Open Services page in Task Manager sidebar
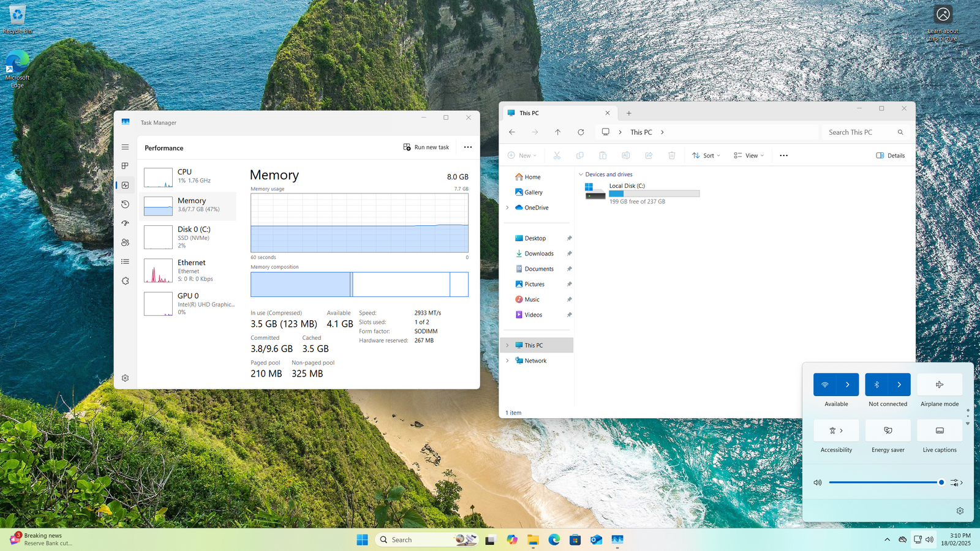Image resolution: width=980 pixels, height=551 pixels. pos(125,281)
